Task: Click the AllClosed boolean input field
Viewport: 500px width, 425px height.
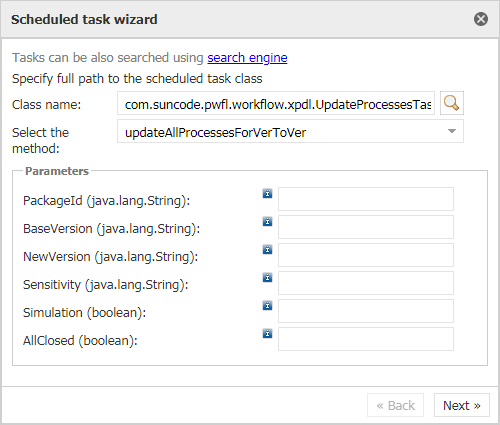Action: pyautogui.click(x=366, y=339)
